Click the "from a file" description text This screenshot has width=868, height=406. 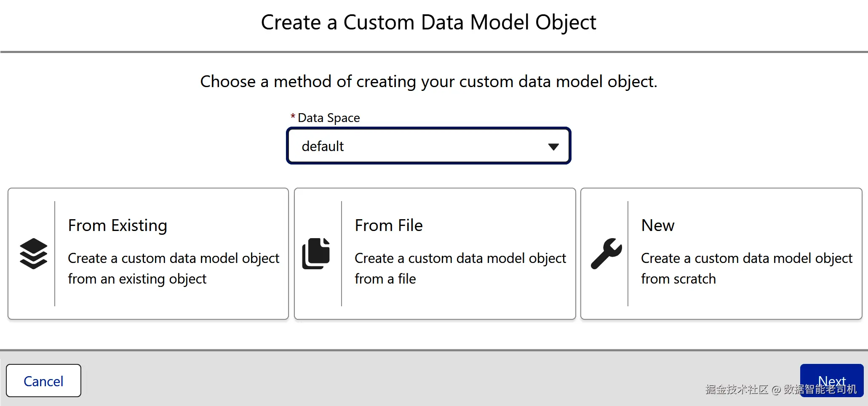point(385,279)
